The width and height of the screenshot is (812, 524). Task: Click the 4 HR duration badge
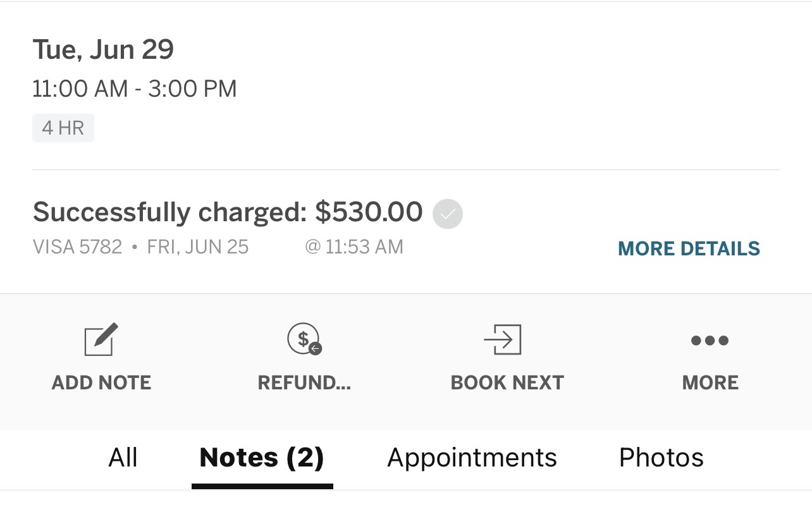[x=63, y=128]
